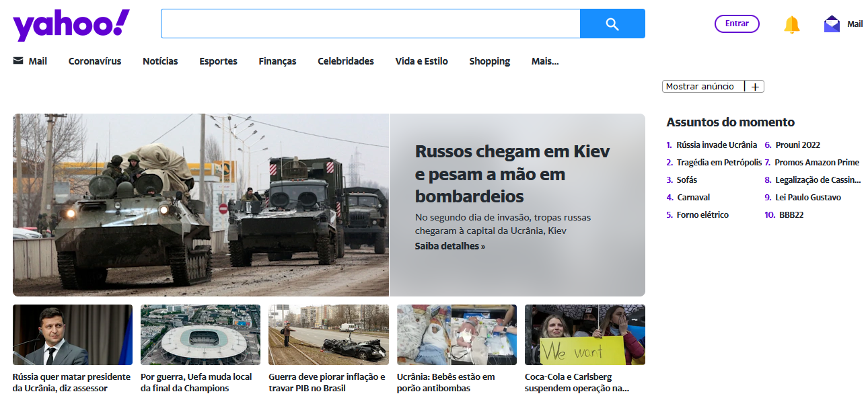Click the magnifying glass search icon

click(x=612, y=24)
